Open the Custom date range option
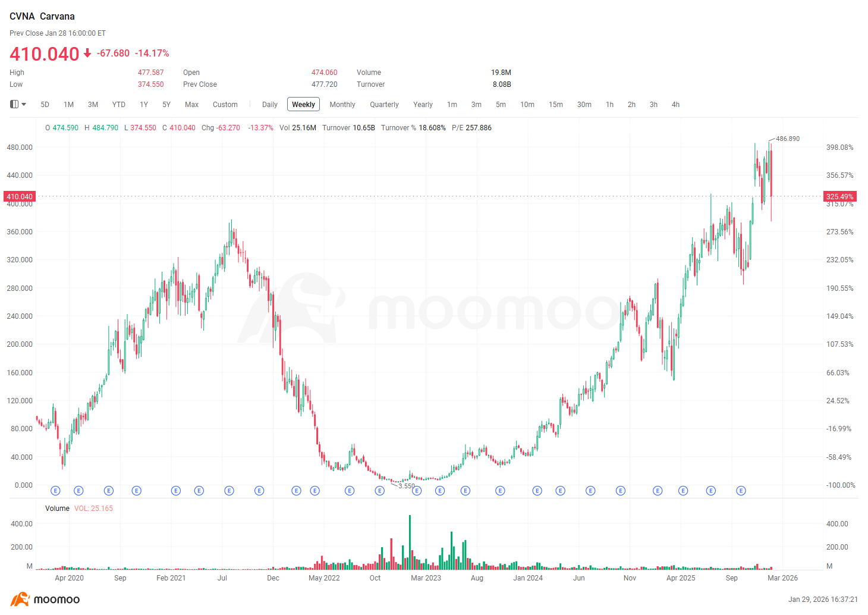 point(225,105)
